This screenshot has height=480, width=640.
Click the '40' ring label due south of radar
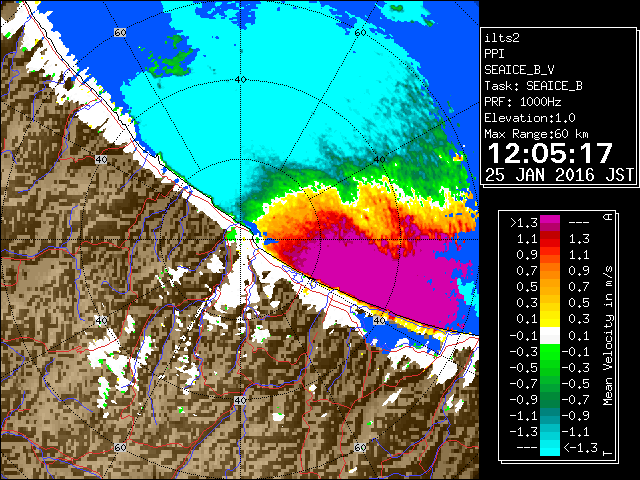click(x=240, y=401)
